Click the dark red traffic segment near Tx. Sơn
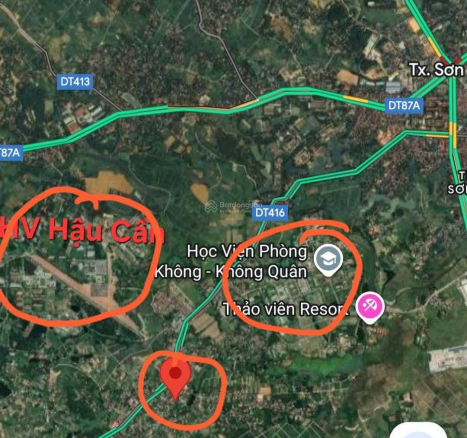Screen dimensions: 467x438 [x=460, y=61]
